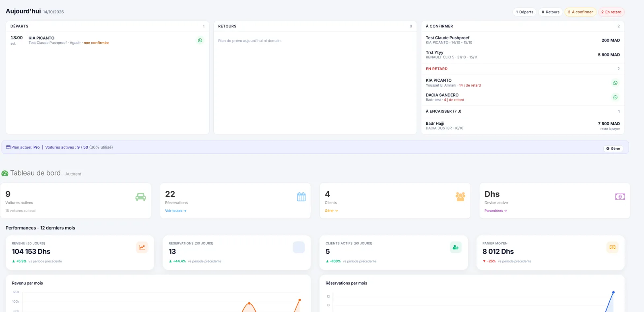Image resolution: width=644 pixels, height=312 pixels.
Task: Click the À ENCAISSER (7 J) section header
Action: point(522,111)
